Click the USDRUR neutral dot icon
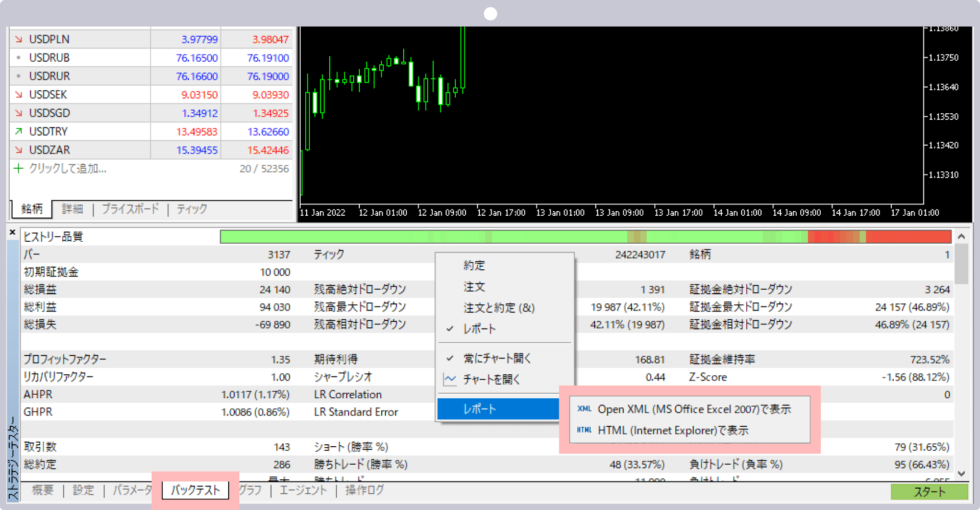Screen dimensions: 980x510 tap(19, 76)
